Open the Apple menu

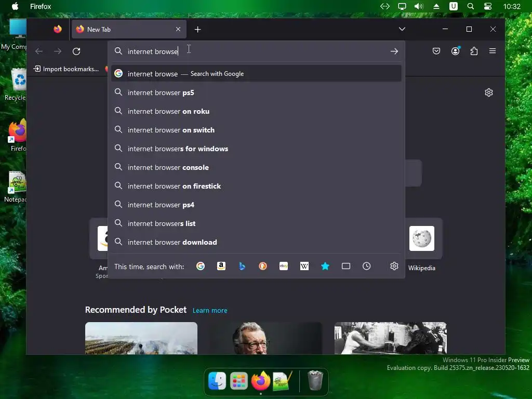15,6
